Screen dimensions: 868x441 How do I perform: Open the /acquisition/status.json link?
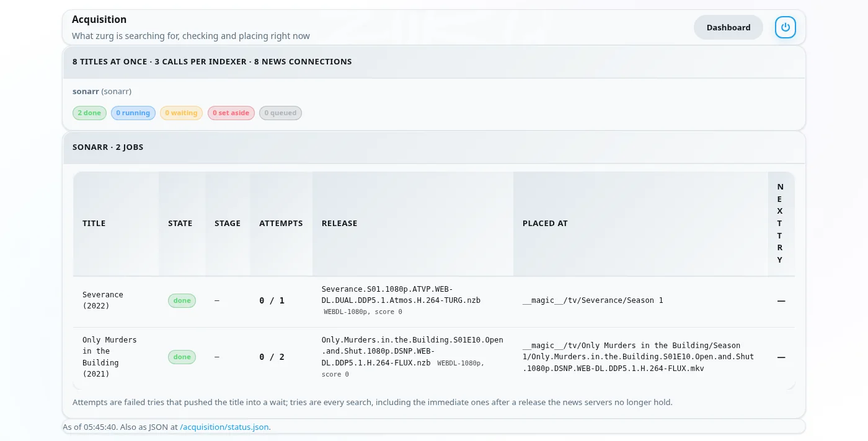pyautogui.click(x=225, y=427)
